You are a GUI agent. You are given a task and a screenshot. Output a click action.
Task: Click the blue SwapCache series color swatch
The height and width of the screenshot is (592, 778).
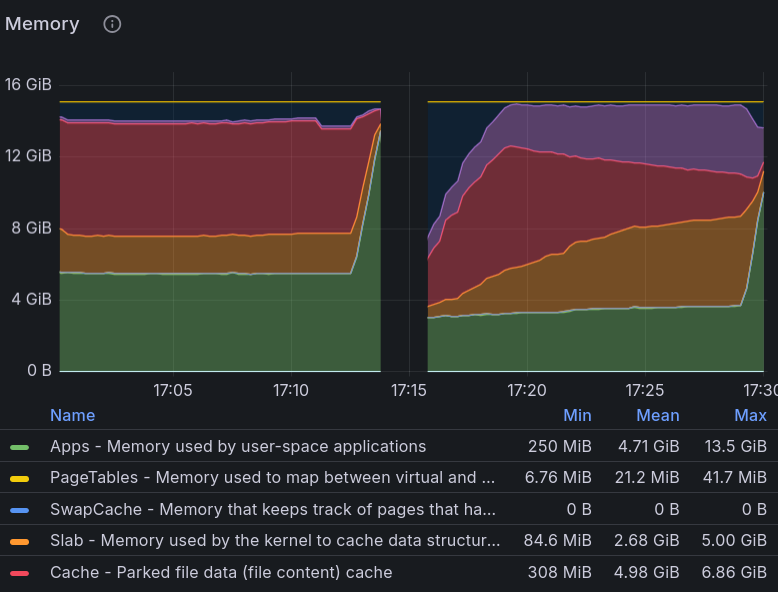tap(19, 510)
